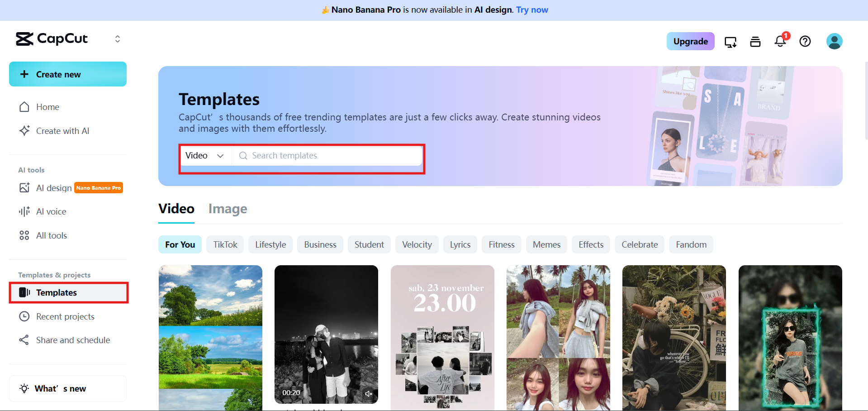The height and width of the screenshot is (411, 868).
Task: Switch to the Image templates tab
Action: click(228, 209)
